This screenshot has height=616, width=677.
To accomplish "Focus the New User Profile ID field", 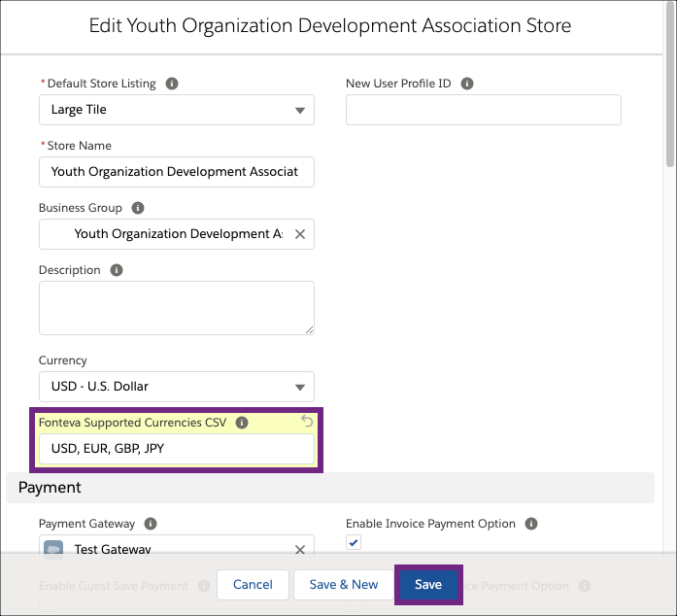I will click(484, 110).
